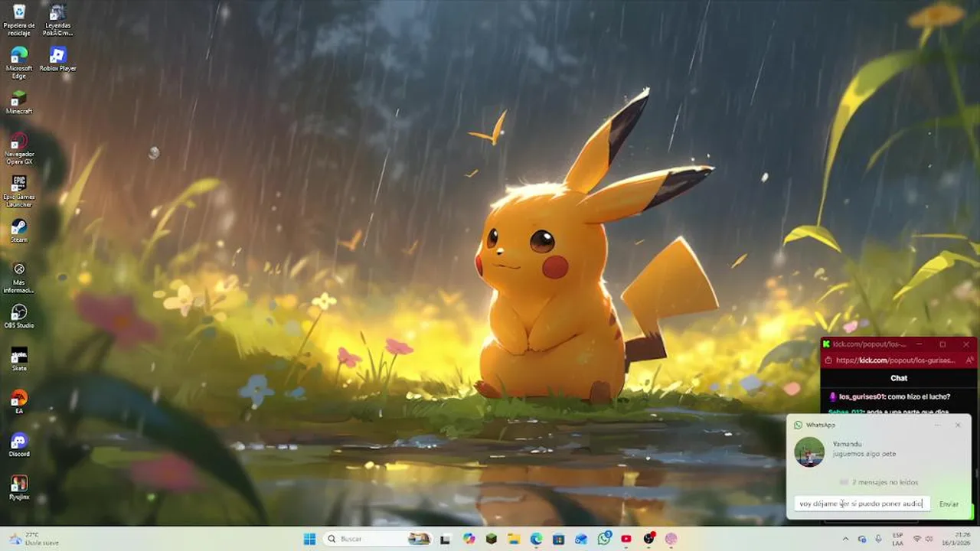Select the OBS Studio desktop shortcut

coord(19,316)
